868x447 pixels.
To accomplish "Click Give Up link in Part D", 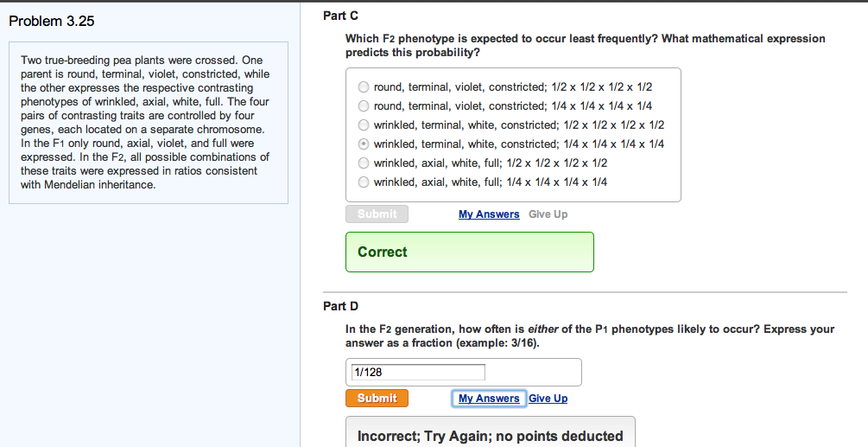I will coord(548,399).
